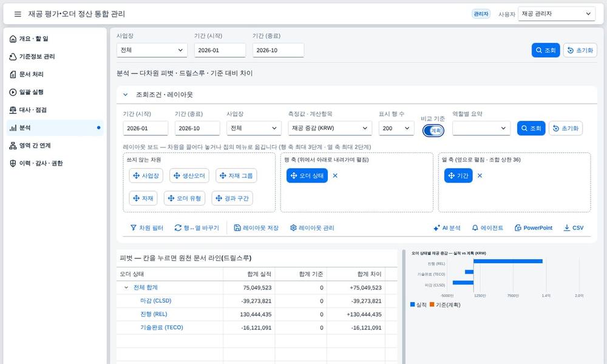Open 표시 행 수 200 dropdown

[x=396, y=128]
